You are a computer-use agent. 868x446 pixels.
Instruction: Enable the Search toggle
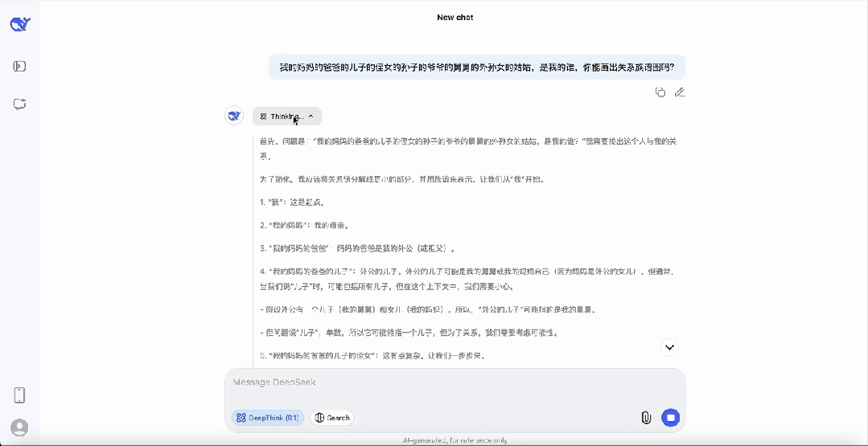[332, 418]
